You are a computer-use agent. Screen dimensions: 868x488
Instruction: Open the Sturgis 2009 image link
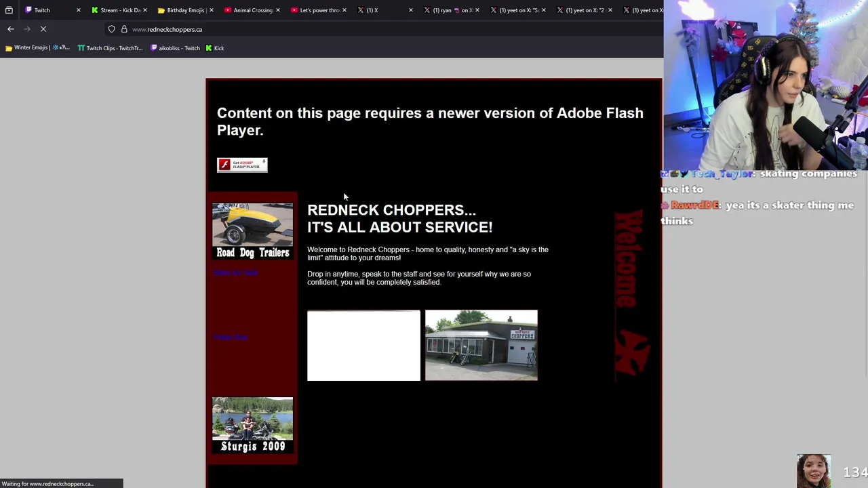coord(252,425)
